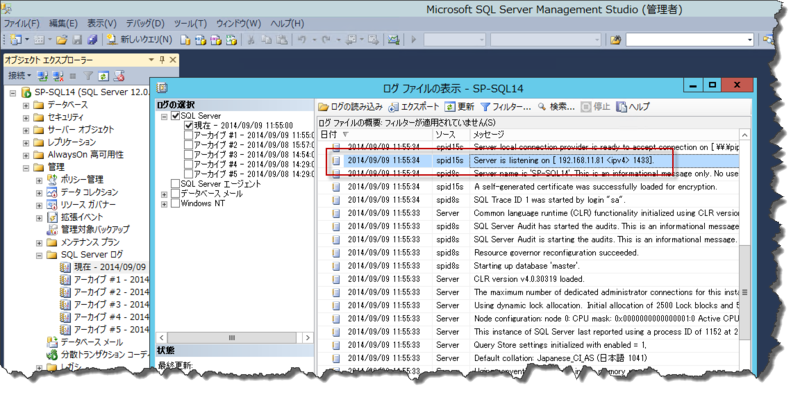Click 更新 refresh button in log viewer
800x395 pixels.
(x=459, y=107)
